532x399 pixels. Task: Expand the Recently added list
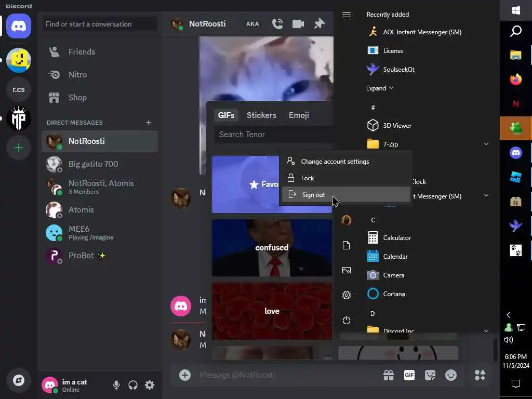380,88
